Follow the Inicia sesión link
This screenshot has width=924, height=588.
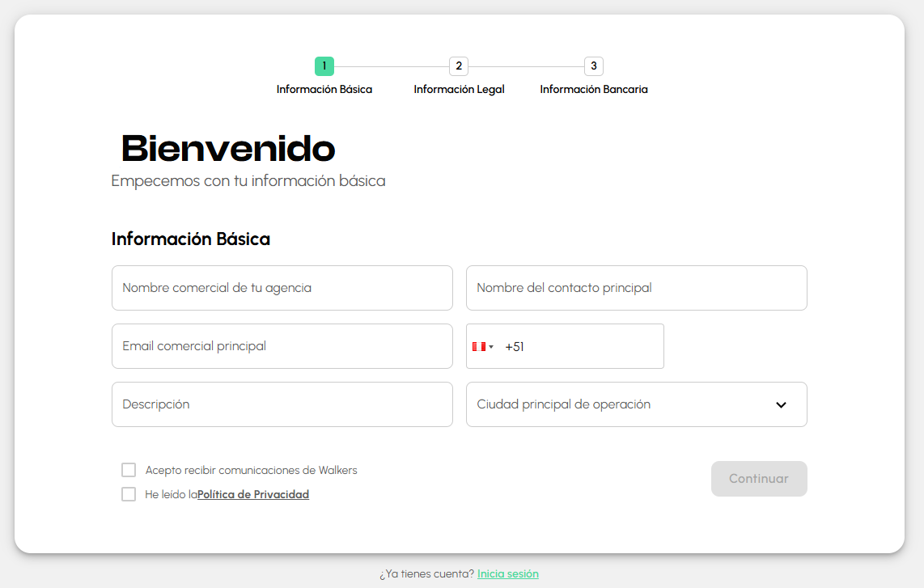click(x=508, y=574)
